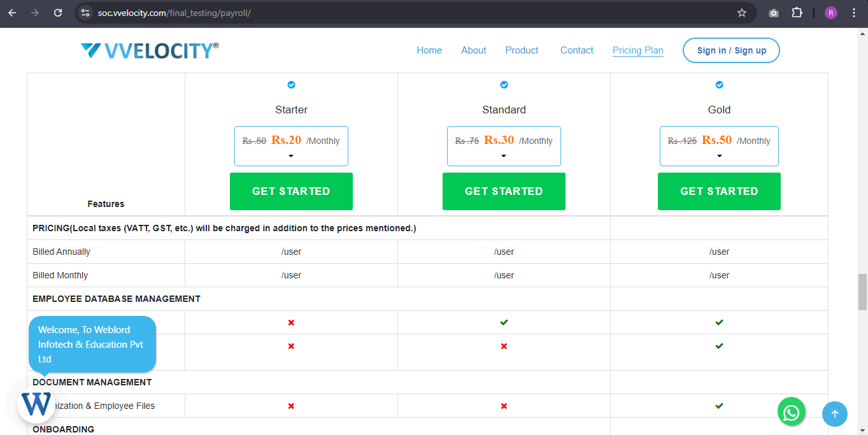
Task: Click Get Started under Gold plan
Action: click(719, 191)
